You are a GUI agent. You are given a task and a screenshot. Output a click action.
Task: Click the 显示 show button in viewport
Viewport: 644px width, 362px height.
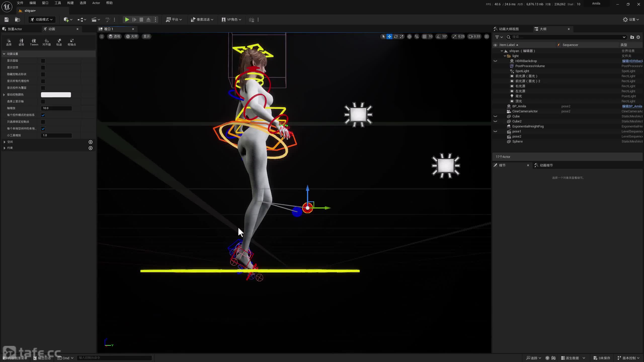pyautogui.click(x=147, y=36)
